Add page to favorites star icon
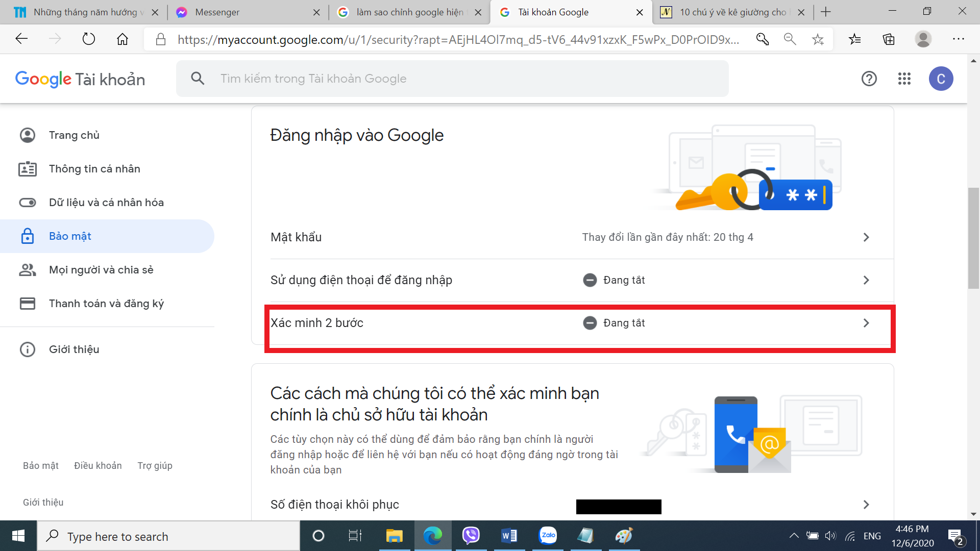The image size is (980, 551). pos(818,39)
